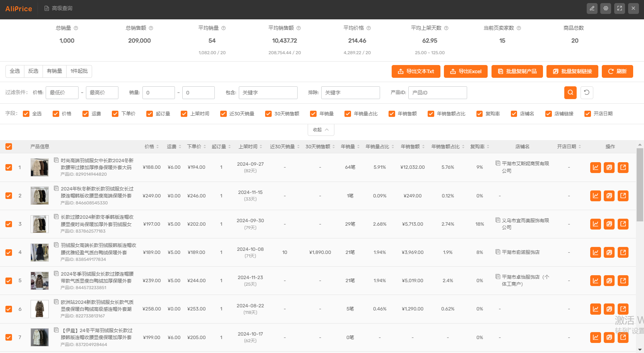
Task: Click help icon next to 平均价格
Action: tap(368, 28)
